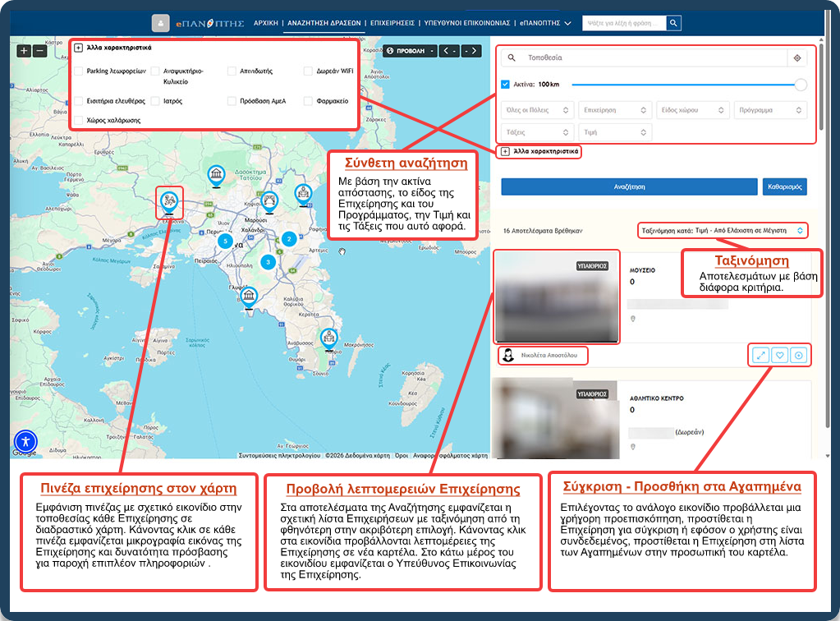Open ΠΡΟΒΟΛΗ map view dropdown
840x621 pixels.
(x=411, y=51)
